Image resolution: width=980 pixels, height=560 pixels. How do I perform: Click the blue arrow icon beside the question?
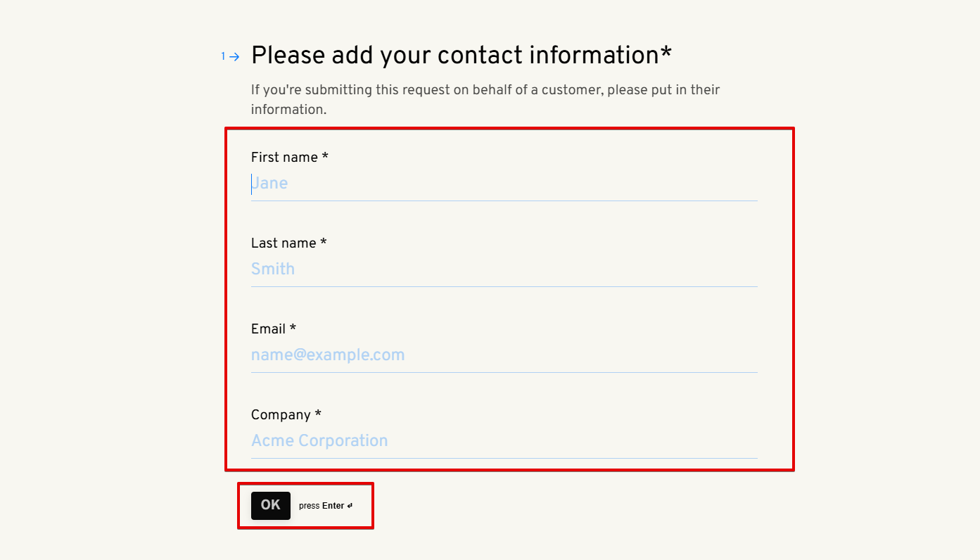pyautogui.click(x=234, y=56)
